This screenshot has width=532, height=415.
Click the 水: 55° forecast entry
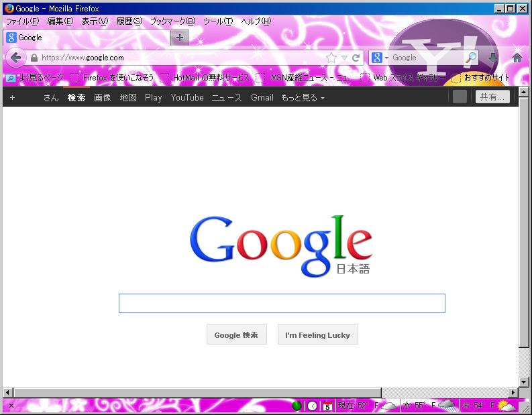click(x=429, y=406)
